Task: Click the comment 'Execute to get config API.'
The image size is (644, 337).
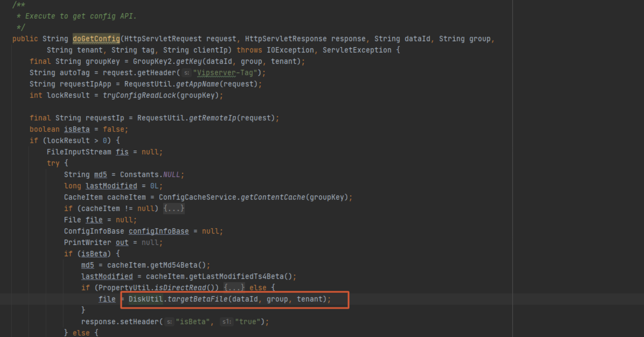Action: [x=81, y=16]
